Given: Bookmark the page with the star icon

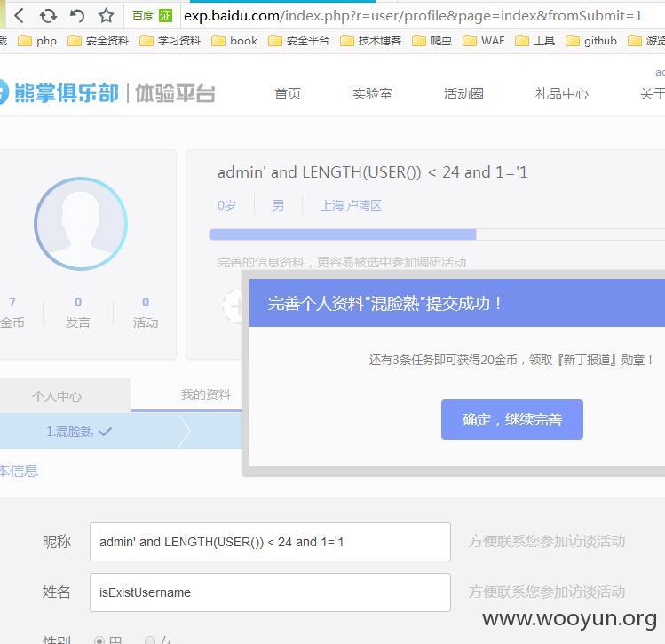Looking at the screenshot, I should [x=106, y=16].
